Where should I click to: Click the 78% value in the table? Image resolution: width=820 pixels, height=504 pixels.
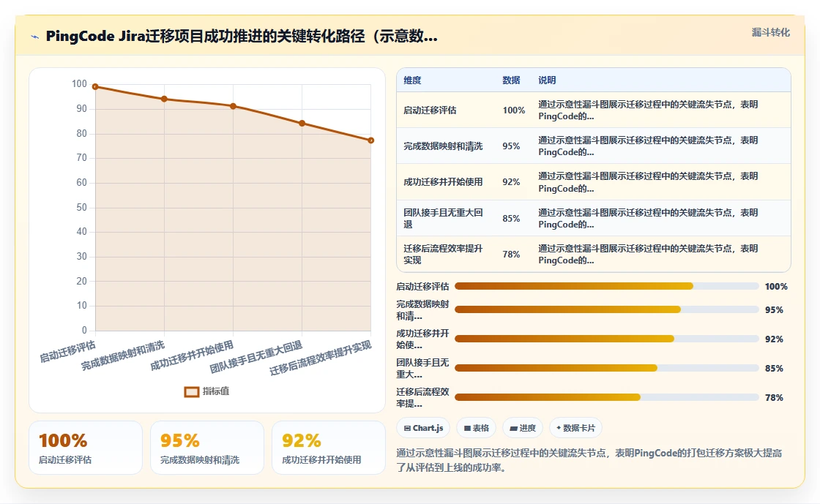click(x=511, y=255)
